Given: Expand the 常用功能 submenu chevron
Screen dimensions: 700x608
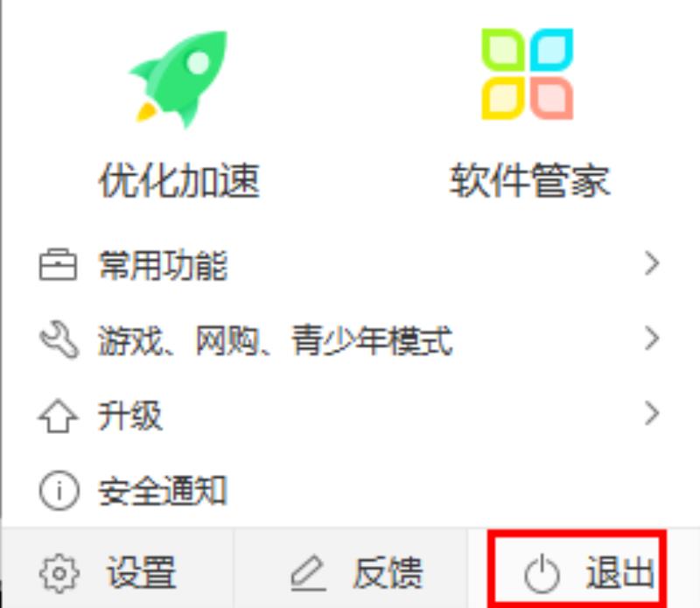Looking at the screenshot, I should tap(652, 264).
